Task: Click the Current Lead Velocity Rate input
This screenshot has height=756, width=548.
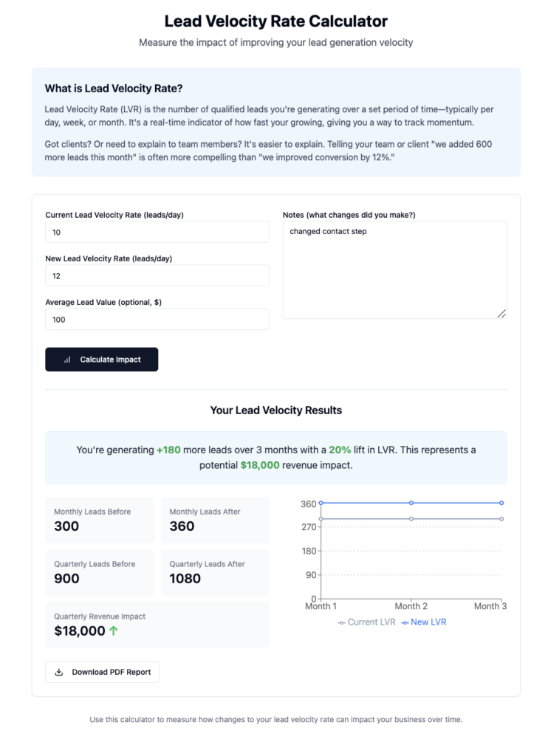Action: tap(157, 231)
